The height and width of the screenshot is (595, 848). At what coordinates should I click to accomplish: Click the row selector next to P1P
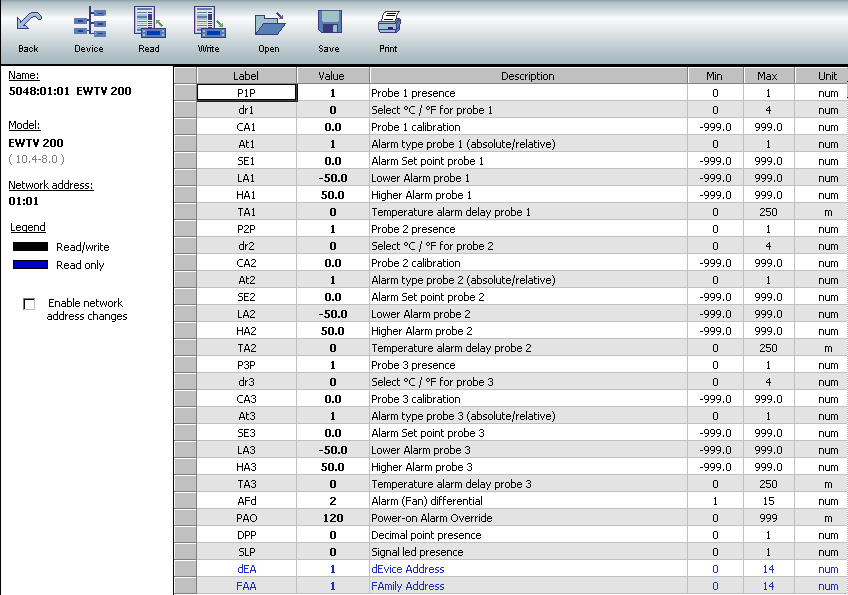(x=185, y=93)
